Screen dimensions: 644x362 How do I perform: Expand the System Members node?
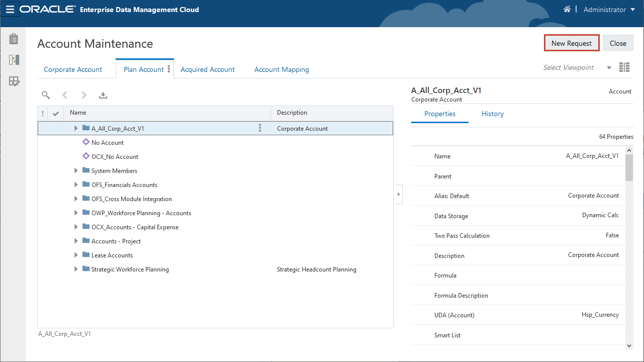pos(76,171)
